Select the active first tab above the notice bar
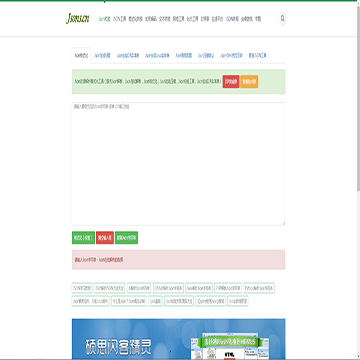Screen dimensions: 360x360 coord(81,55)
